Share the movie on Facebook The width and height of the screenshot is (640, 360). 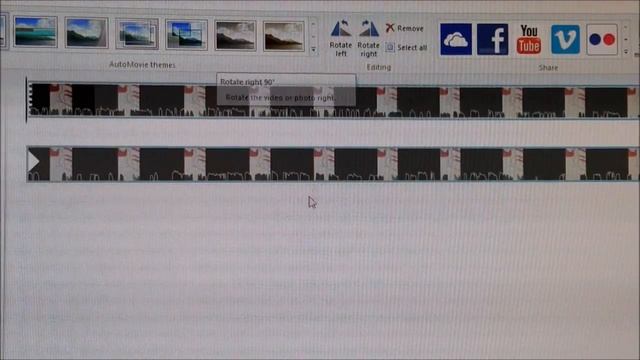point(493,39)
